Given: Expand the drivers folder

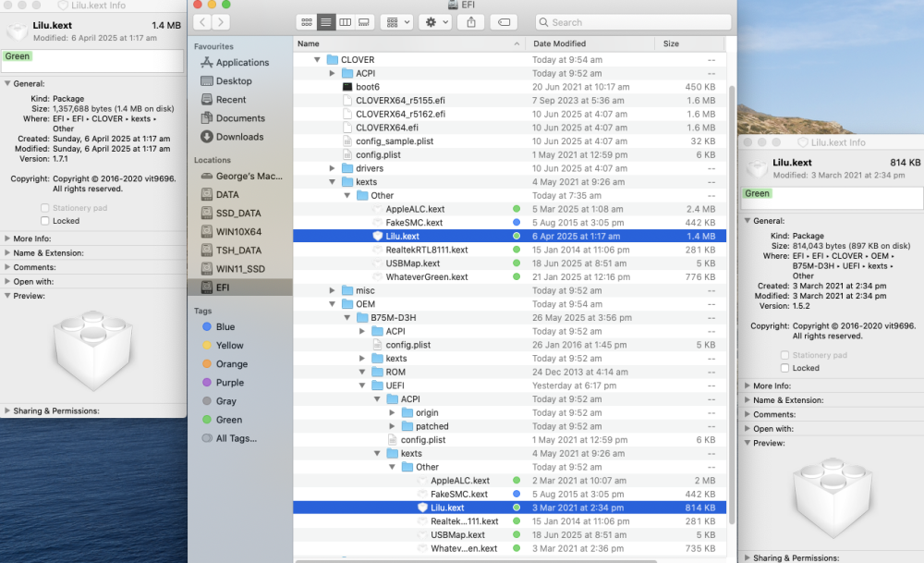Looking at the screenshot, I should [x=333, y=168].
